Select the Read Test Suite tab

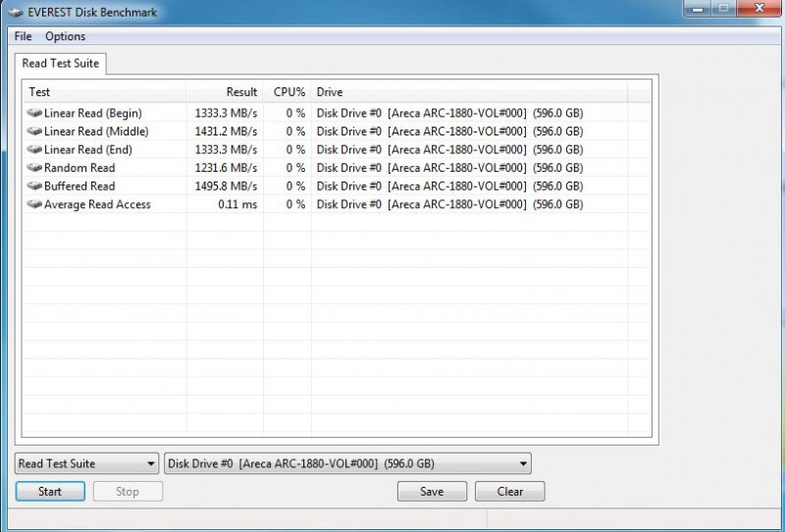point(61,64)
